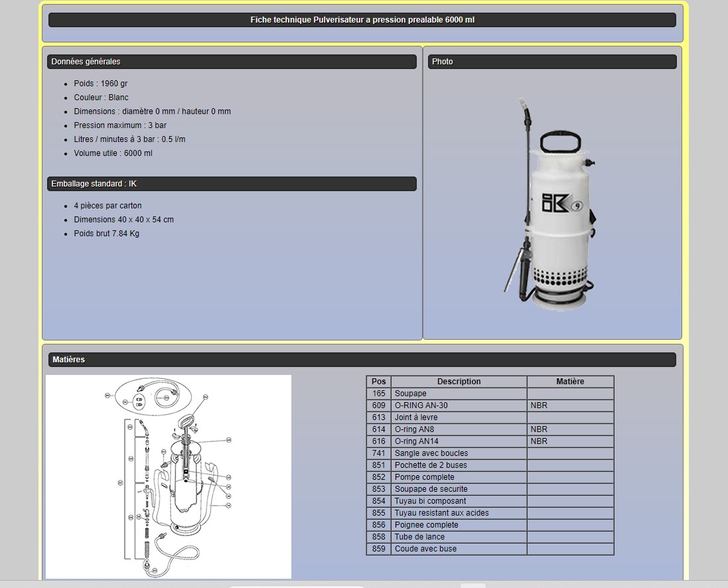Select the Soupape row, position 165

[410, 394]
